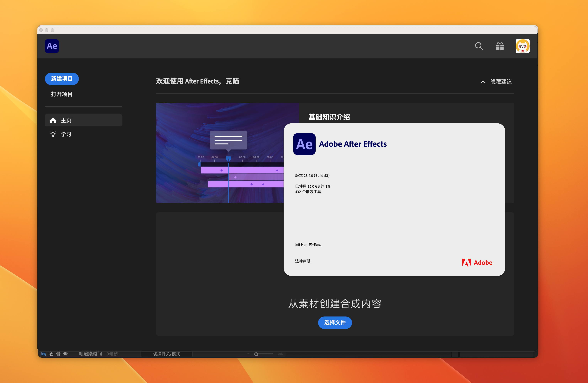Click the Adobe logo in About dialog
This screenshot has height=383, width=588.
477,262
